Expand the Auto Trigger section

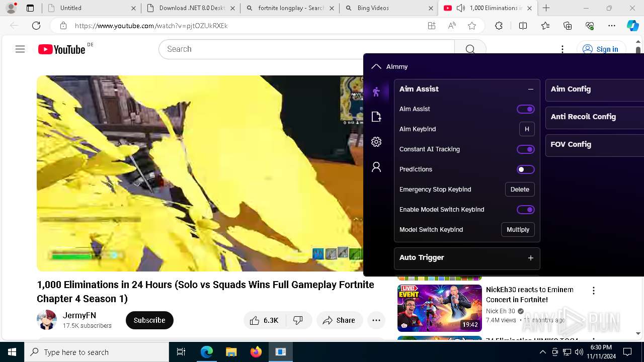[x=530, y=258]
